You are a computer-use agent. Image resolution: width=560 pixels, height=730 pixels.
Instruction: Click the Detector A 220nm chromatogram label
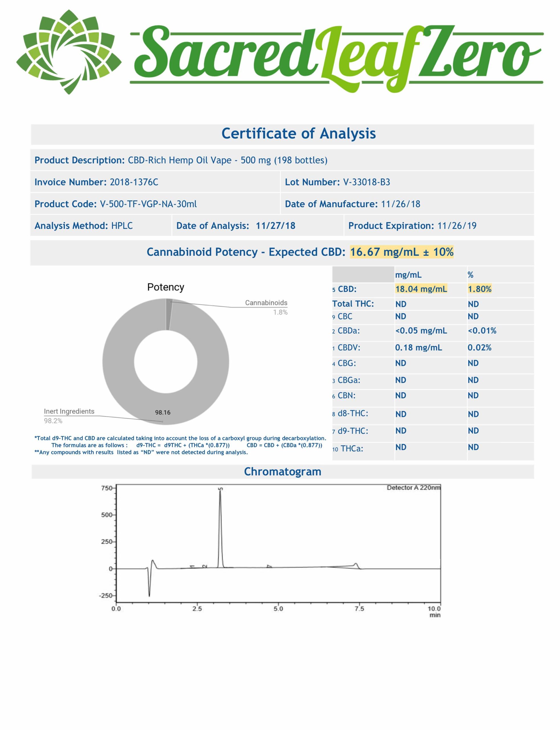tap(413, 488)
